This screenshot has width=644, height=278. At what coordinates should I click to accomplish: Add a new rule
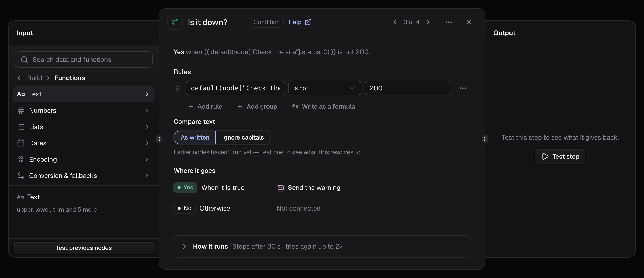(x=205, y=106)
